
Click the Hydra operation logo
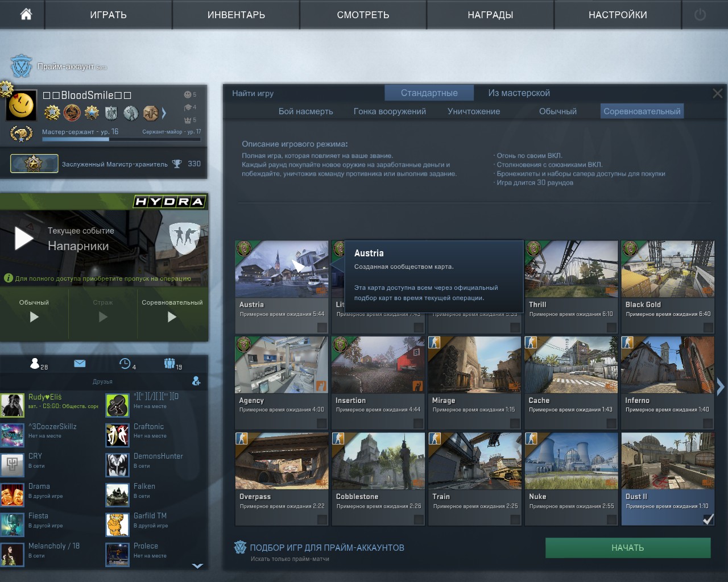tap(169, 202)
